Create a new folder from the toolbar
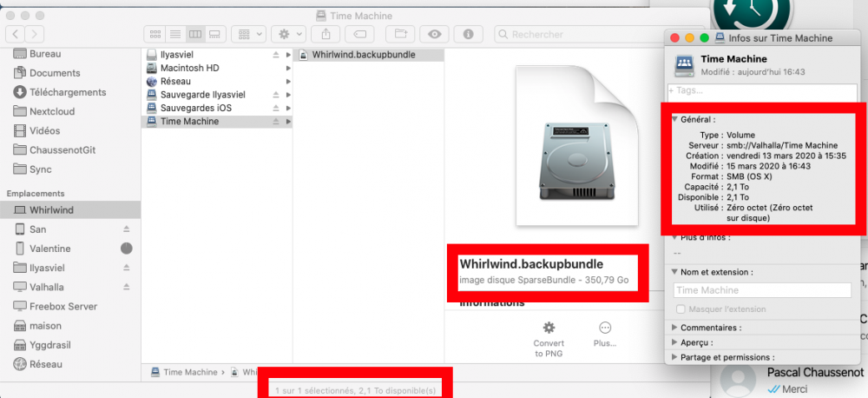The height and width of the screenshot is (398, 868). tap(400, 34)
